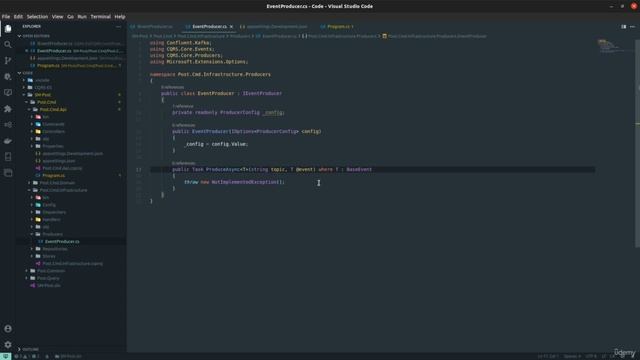This screenshot has width=640, height=360.
Task: Open the Edit menu
Action: (18, 17)
